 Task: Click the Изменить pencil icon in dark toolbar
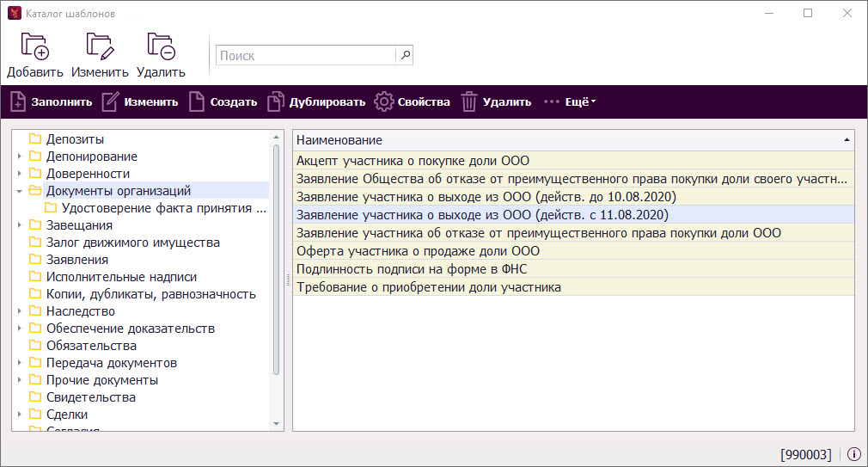[x=110, y=102]
